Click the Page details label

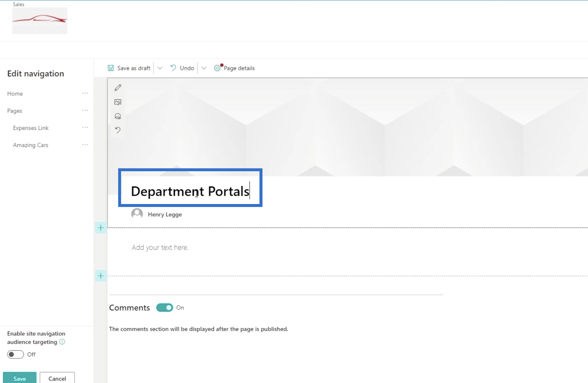coord(239,68)
